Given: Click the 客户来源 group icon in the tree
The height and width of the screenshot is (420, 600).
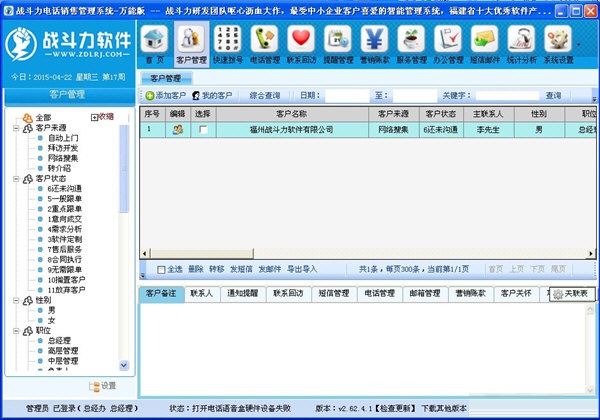Looking at the screenshot, I should [28, 128].
